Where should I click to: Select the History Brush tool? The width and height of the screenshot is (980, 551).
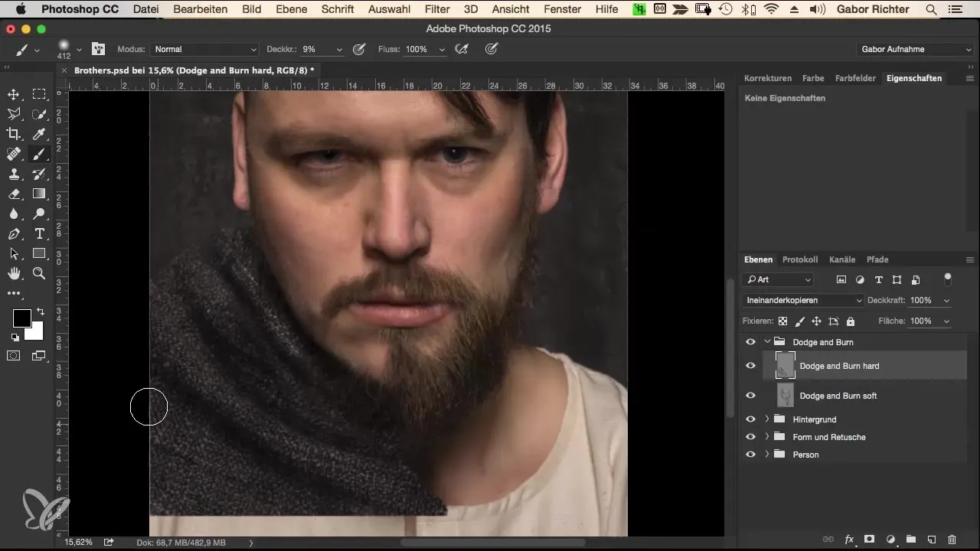[x=39, y=174]
